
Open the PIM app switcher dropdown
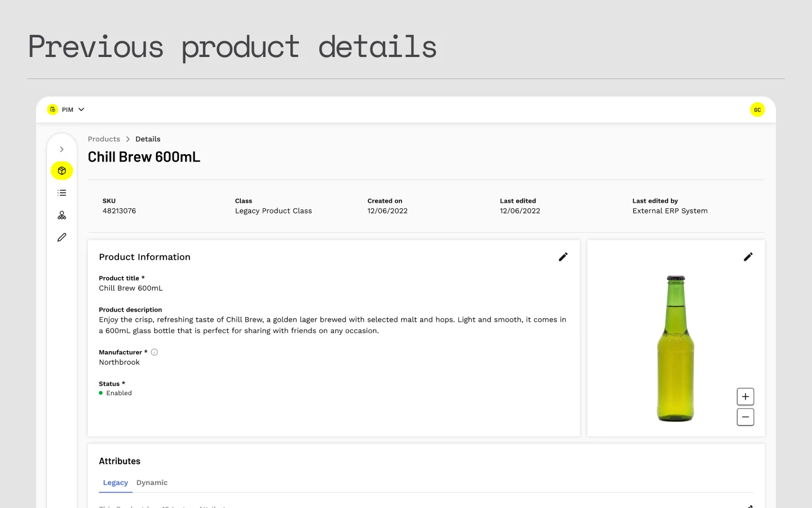pyautogui.click(x=73, y=110)
